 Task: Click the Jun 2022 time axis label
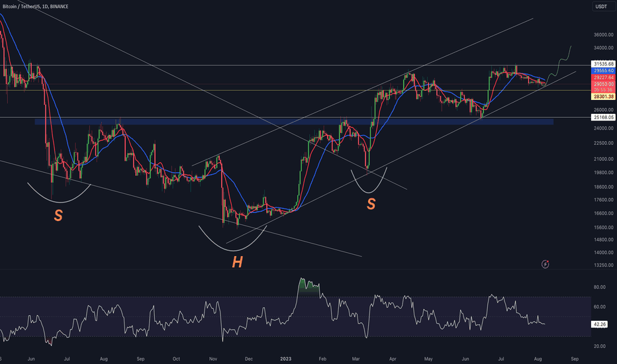(x=32, y=359)
